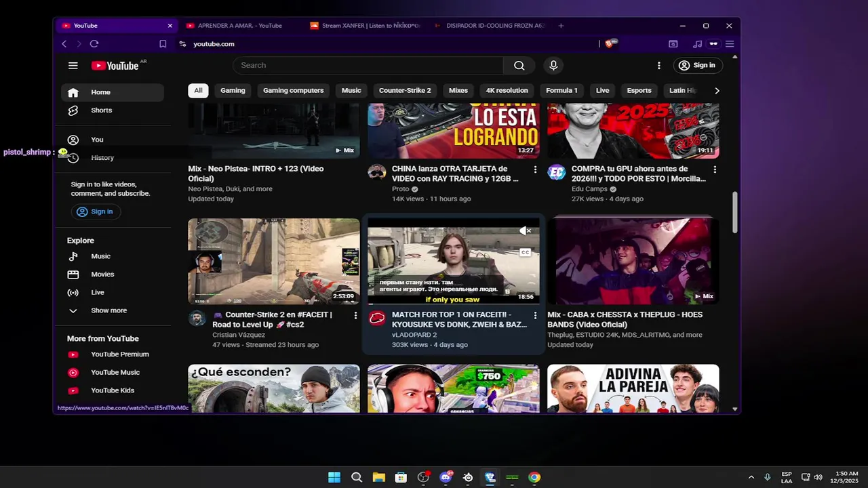This screenshot has width=868, height=488.
Task: Open Cristian Vázquez channel avatar
Action: 197,318
